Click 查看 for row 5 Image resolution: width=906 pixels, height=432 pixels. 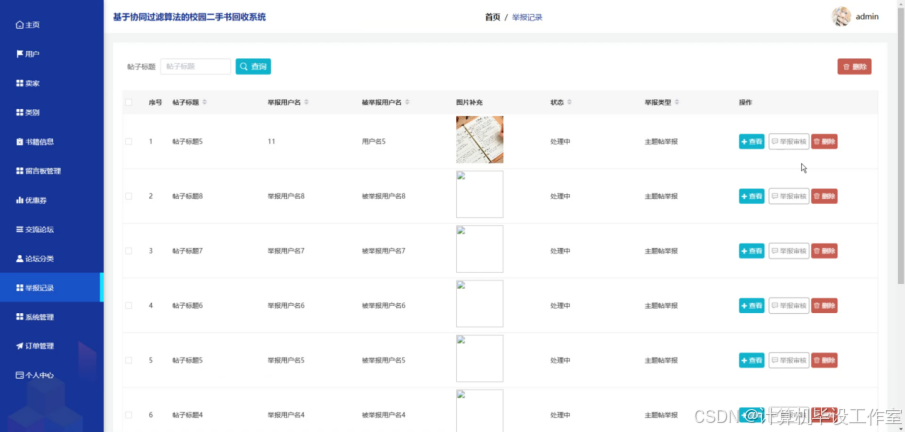751,360
